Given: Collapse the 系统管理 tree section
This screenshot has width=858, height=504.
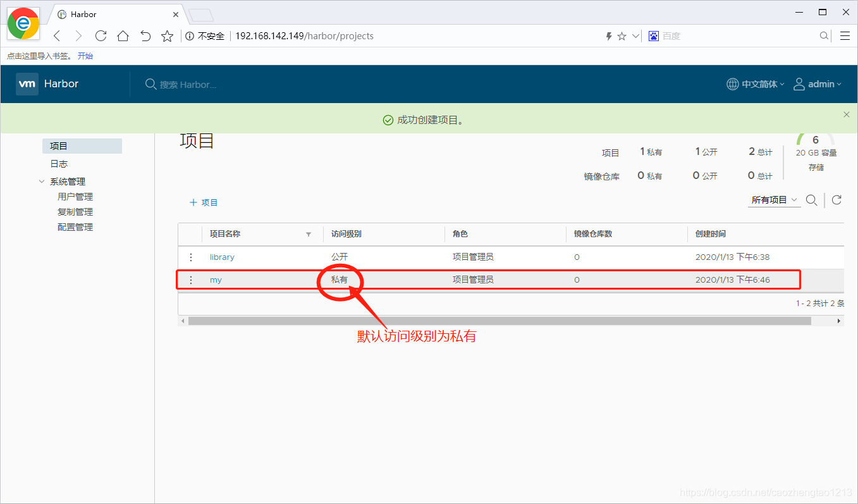Looking at the screenshot, I should [x=42, y=181].
